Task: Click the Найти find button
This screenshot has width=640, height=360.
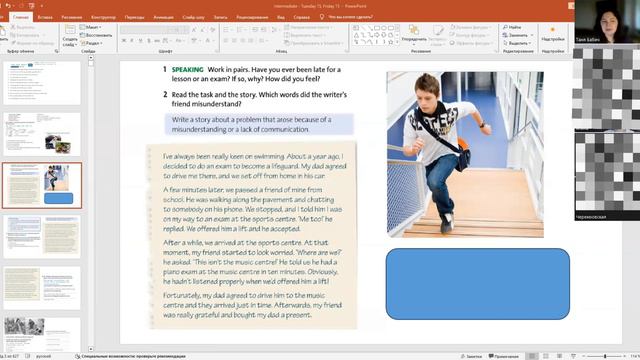Action: [x=512, y=27]
